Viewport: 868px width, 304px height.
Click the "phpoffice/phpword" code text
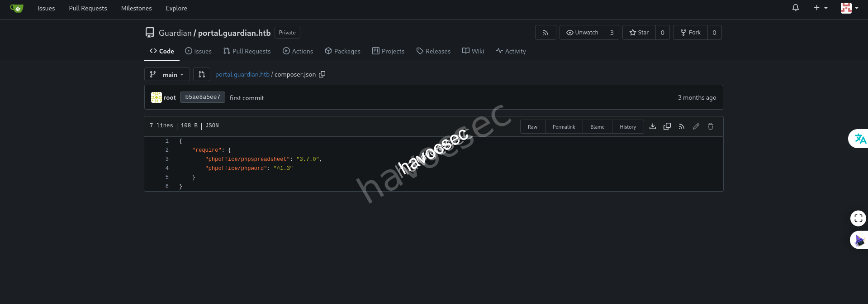click(236, 168)
